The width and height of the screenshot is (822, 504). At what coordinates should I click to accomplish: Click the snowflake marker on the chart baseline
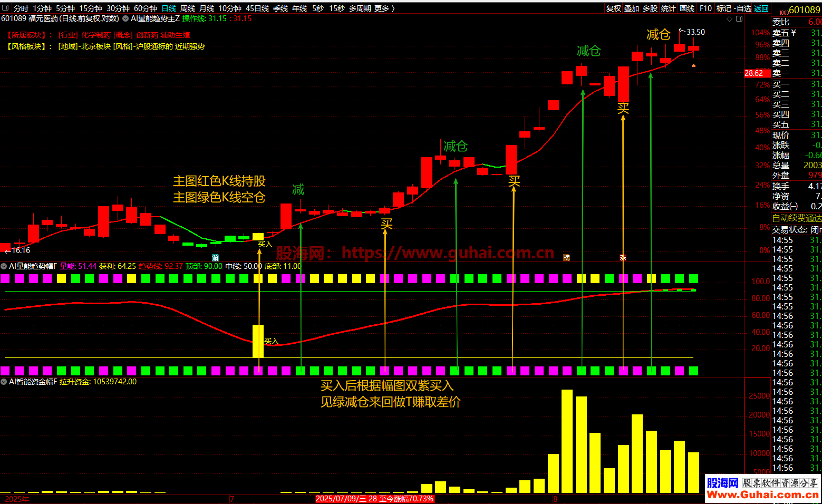[x=623, y=258]
